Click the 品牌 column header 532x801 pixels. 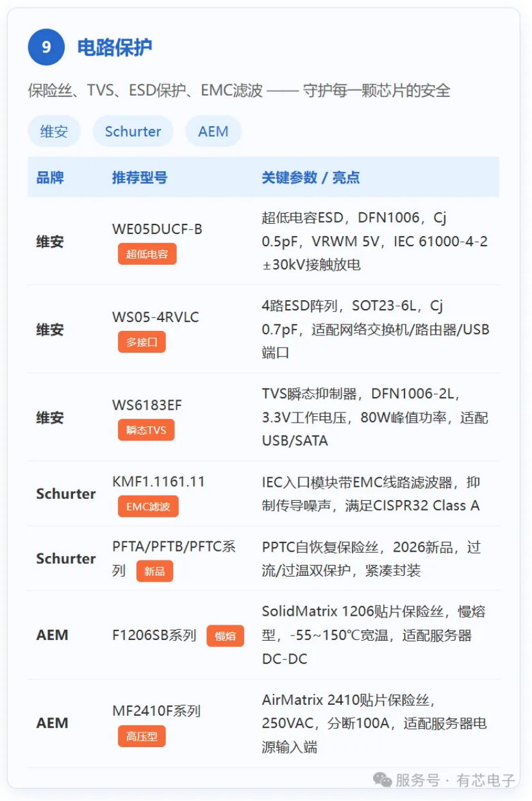50,178
